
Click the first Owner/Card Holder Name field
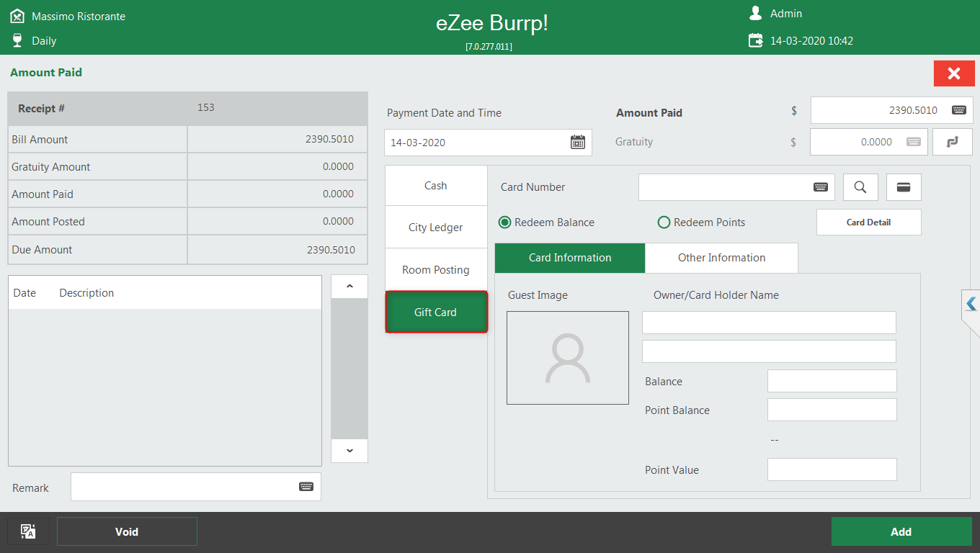tap(769, 323)
